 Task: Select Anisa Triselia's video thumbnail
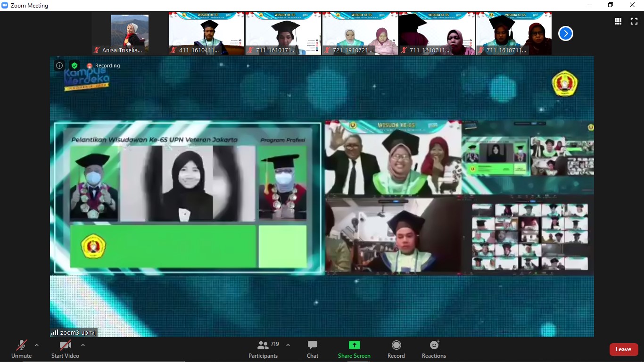tap(130, 33)
